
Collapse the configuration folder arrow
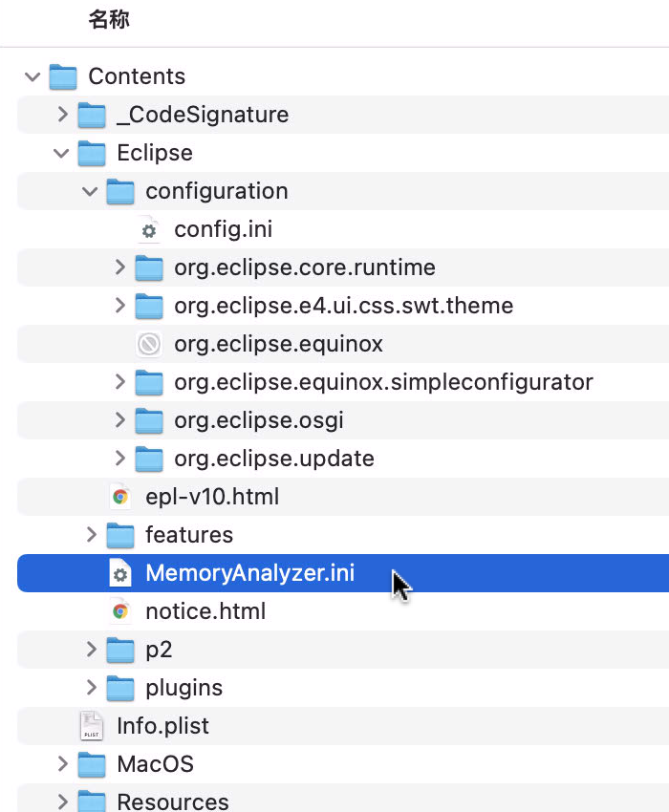pos(91,191)
